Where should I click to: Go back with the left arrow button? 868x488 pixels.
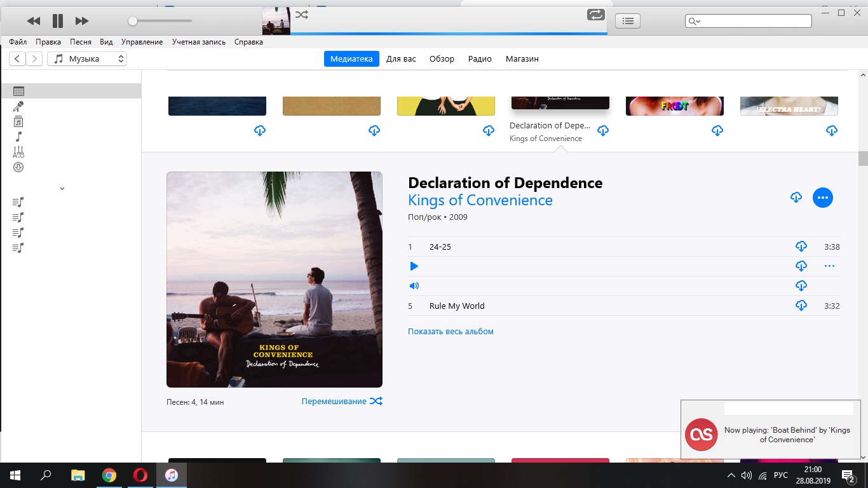17,59
